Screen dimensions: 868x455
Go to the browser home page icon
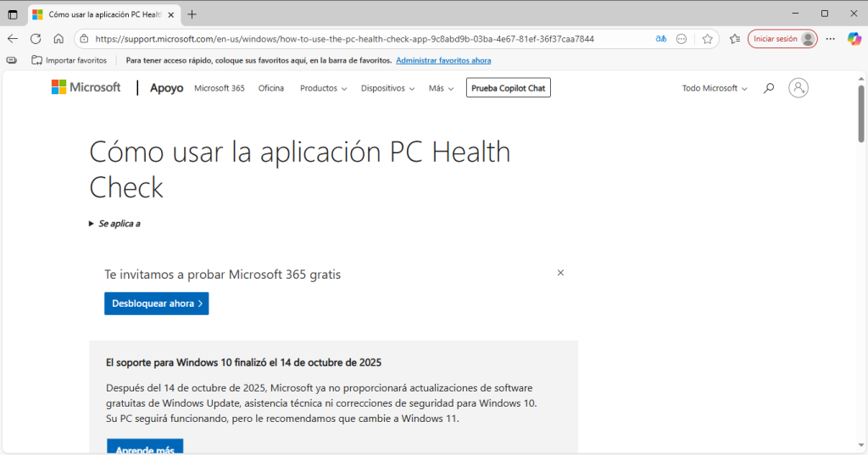[x=58, y=39]
